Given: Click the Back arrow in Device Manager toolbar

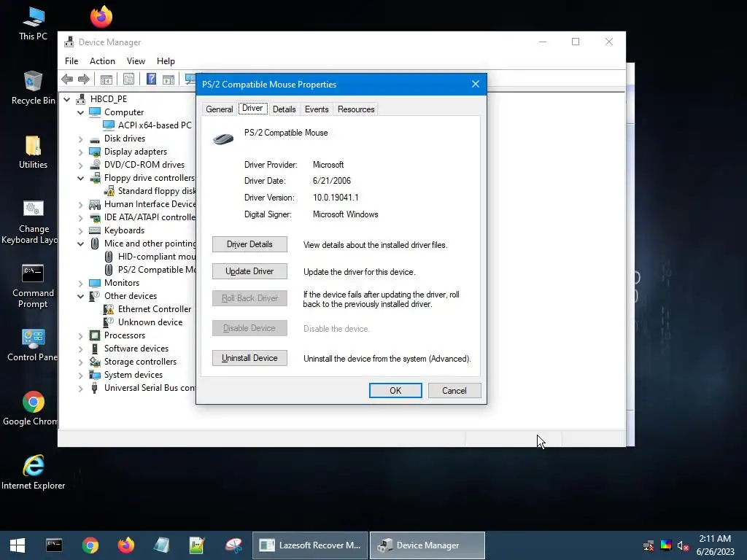Looking at the screenshot, I should (x=67, y=79).
